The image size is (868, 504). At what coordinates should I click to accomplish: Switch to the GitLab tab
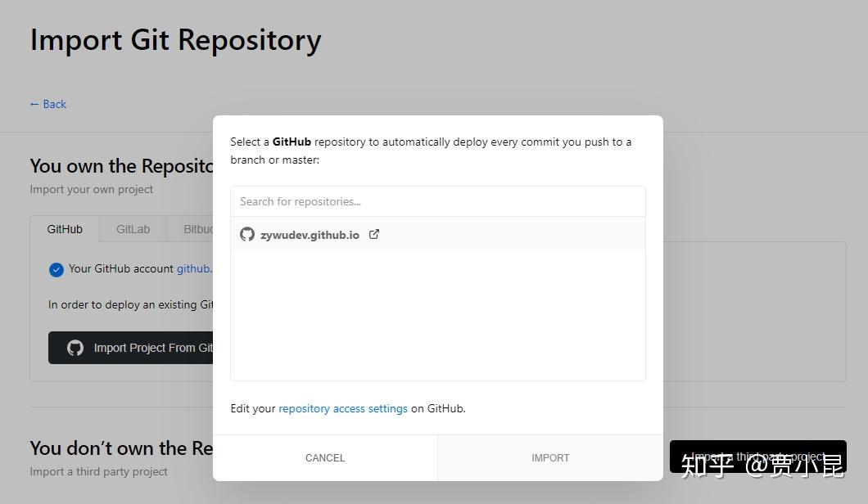tap(133, 229)
